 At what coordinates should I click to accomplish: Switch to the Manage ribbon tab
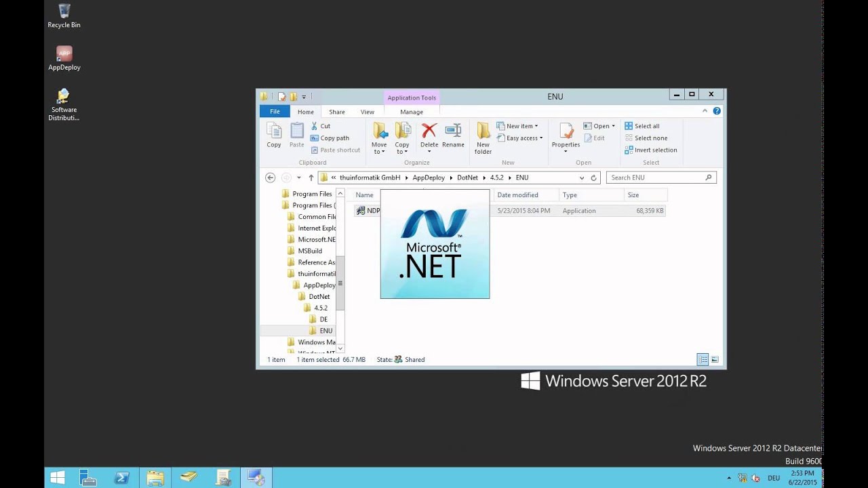tap(412, 112)
